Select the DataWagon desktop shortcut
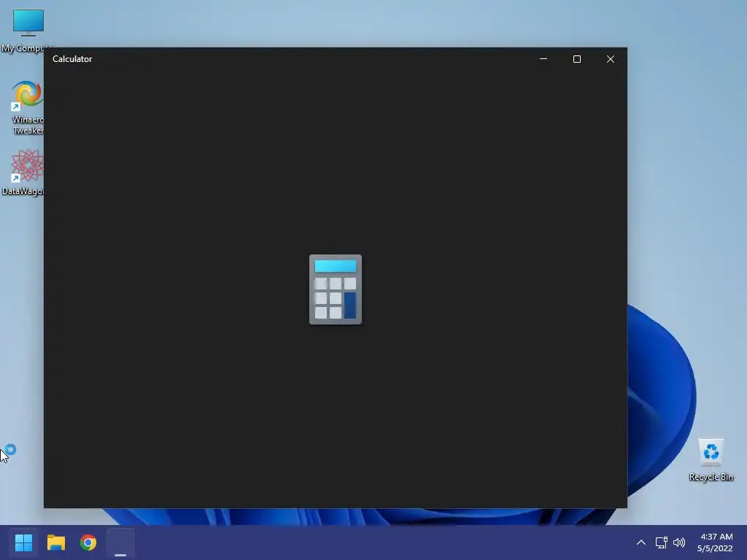747x560 pixels. pos(23,172)
